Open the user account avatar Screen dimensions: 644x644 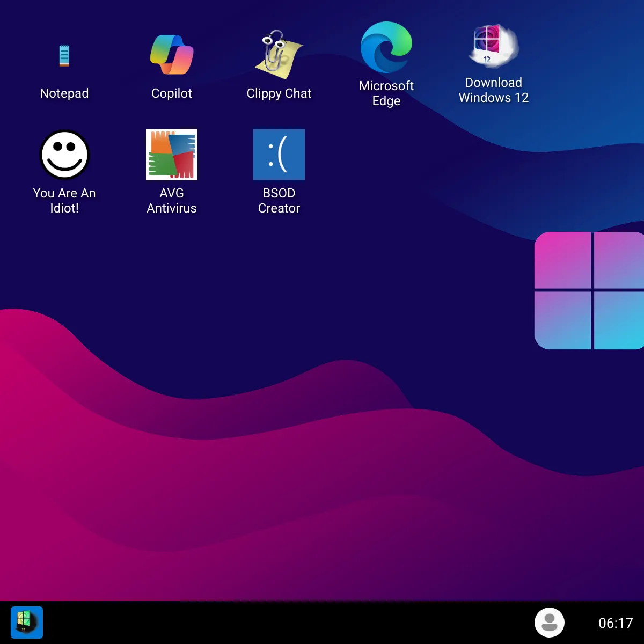pos(549,623)
